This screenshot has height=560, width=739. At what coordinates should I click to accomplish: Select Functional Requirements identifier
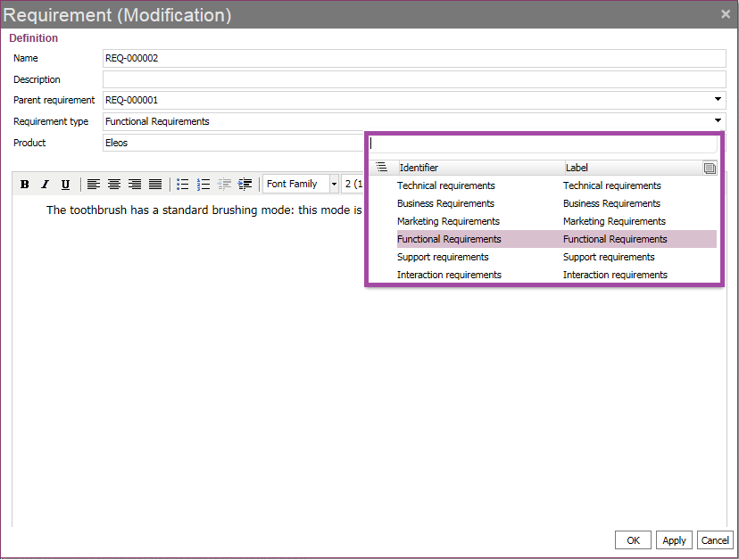(x=449, y=239)
